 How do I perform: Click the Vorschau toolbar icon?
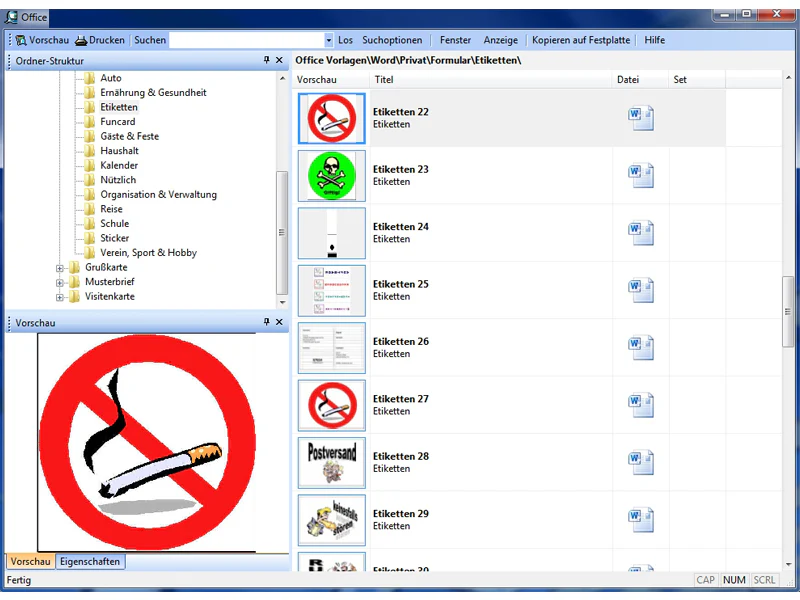[21, 40]
